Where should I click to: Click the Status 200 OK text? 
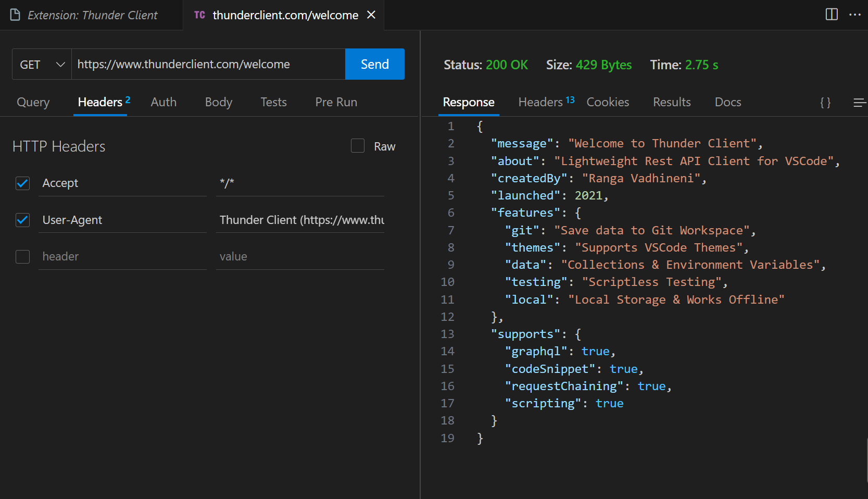tap(486, 65)
